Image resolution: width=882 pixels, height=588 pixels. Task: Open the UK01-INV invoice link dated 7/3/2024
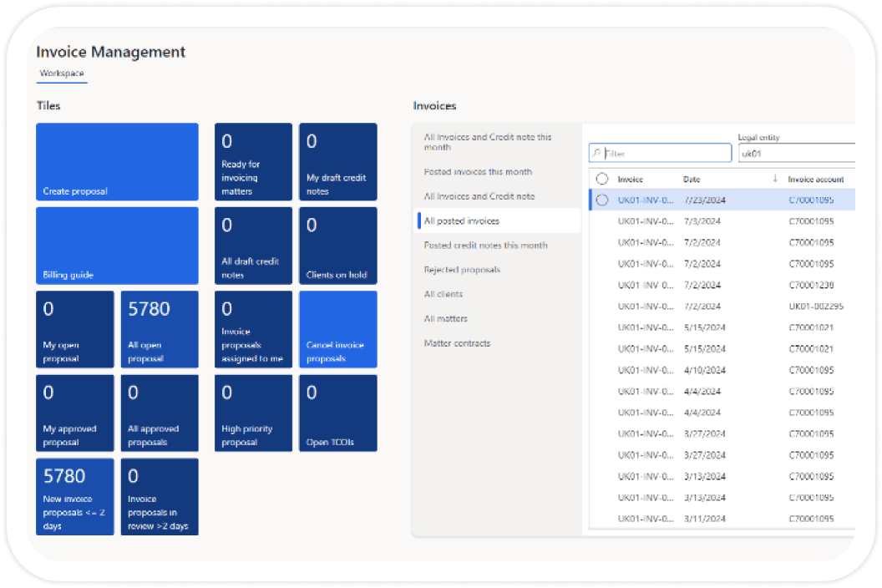click(645, 221)
